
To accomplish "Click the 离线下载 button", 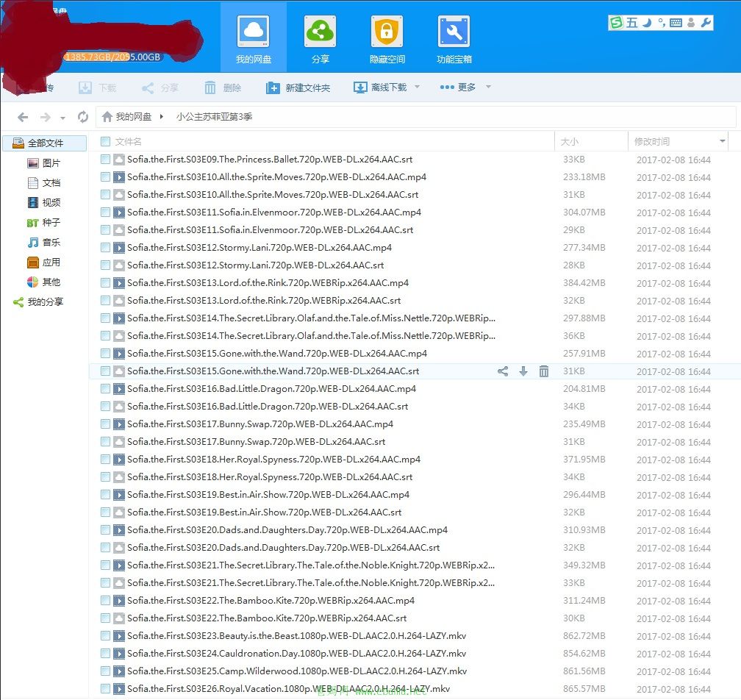I will [380, 87].
